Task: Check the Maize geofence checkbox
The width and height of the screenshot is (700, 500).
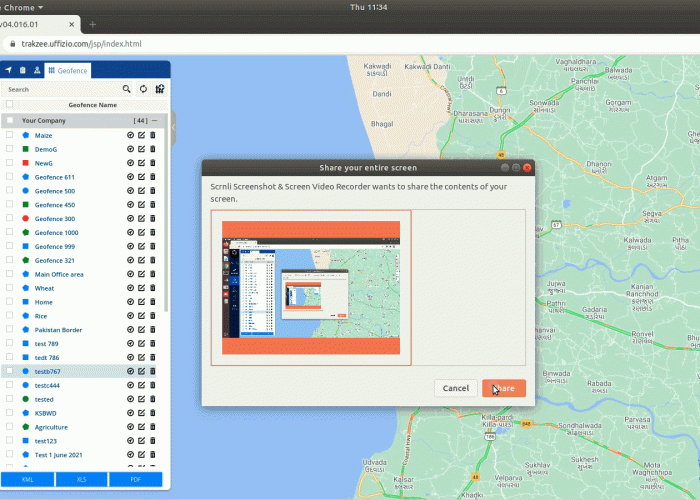Action: (x=10, y=135)
